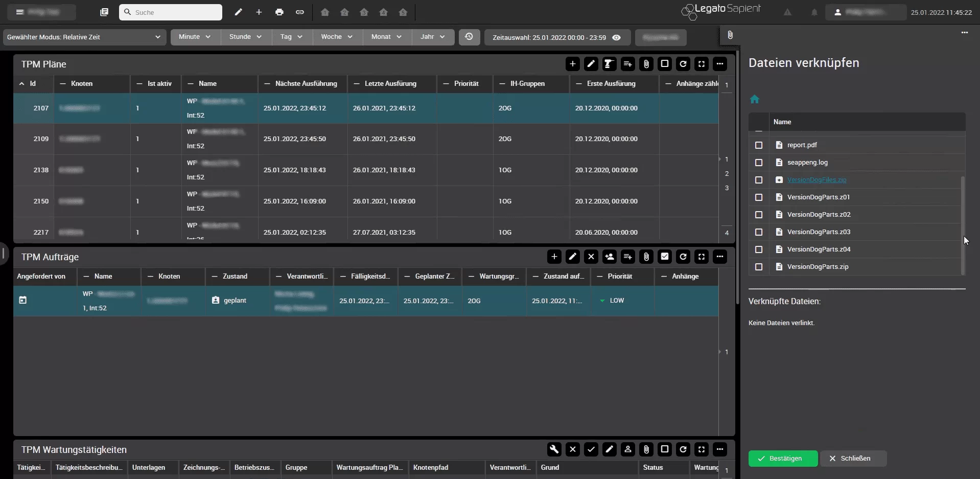Click the home icon in Dateien verknüpfen panel
This screenshot has height=479, width=980.
pyautogui.click(x=754, y=99)
